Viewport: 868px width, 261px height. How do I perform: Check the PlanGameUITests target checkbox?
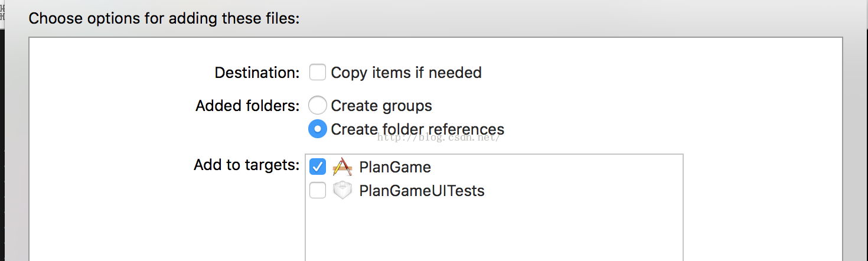318,191
